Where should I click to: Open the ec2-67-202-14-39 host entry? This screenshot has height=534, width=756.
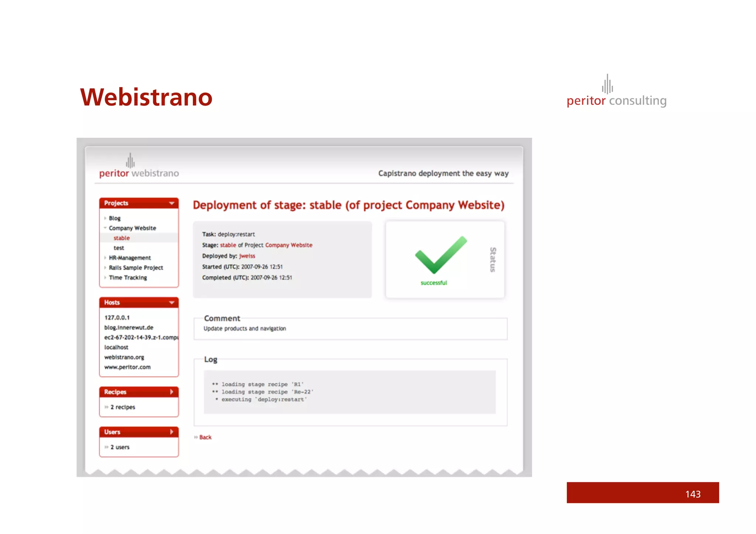[x=141, y=337]
